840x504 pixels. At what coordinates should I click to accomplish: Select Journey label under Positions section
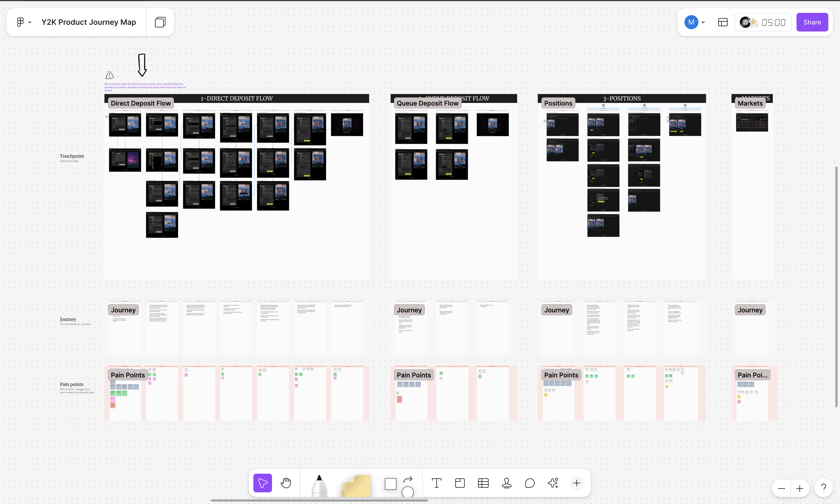[557, 310]
